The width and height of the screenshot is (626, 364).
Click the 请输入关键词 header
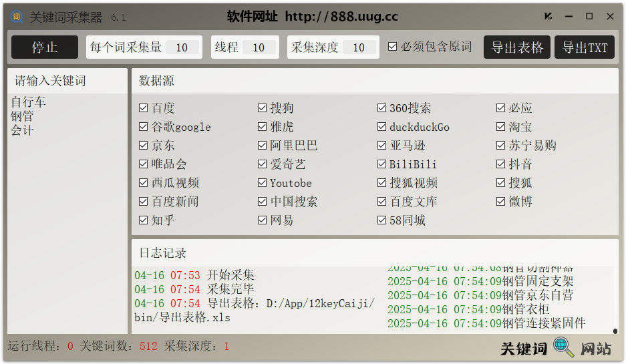click(50, 81)
